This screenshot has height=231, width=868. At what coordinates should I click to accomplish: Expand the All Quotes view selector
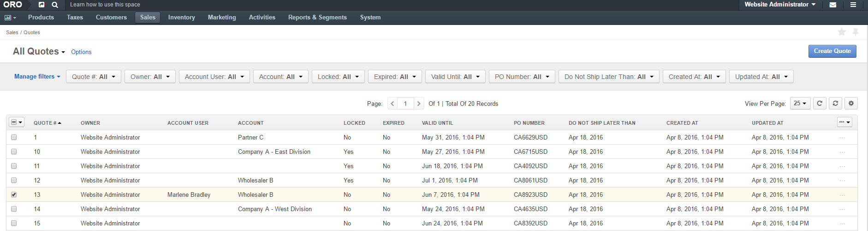click(39, 51)
